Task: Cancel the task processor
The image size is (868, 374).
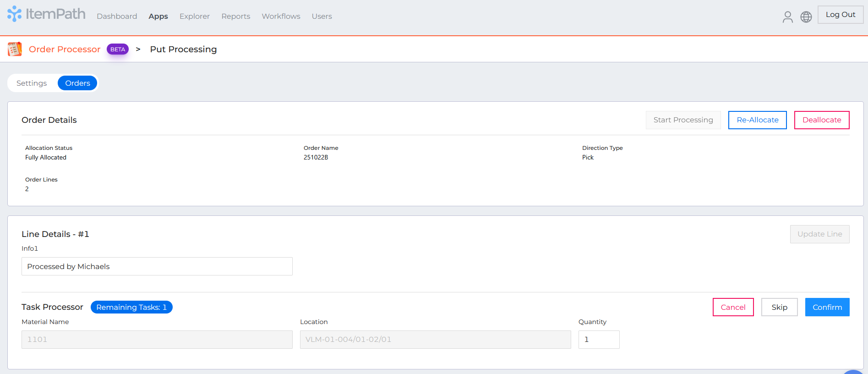Action: point(733,307)
